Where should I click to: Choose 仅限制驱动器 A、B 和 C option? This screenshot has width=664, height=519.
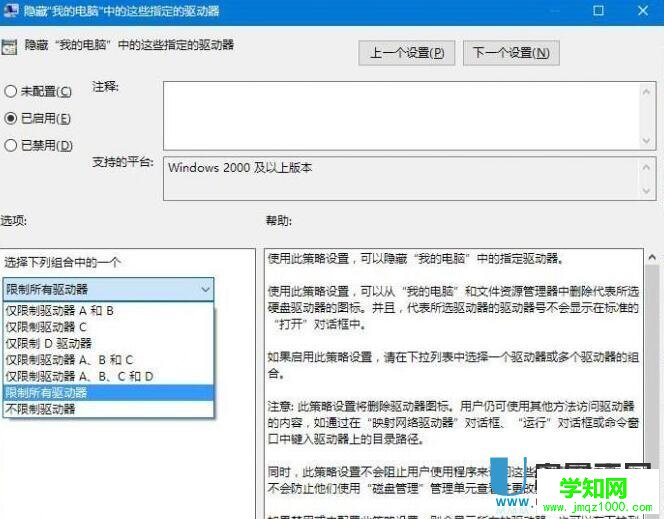(x=108, y=360)
